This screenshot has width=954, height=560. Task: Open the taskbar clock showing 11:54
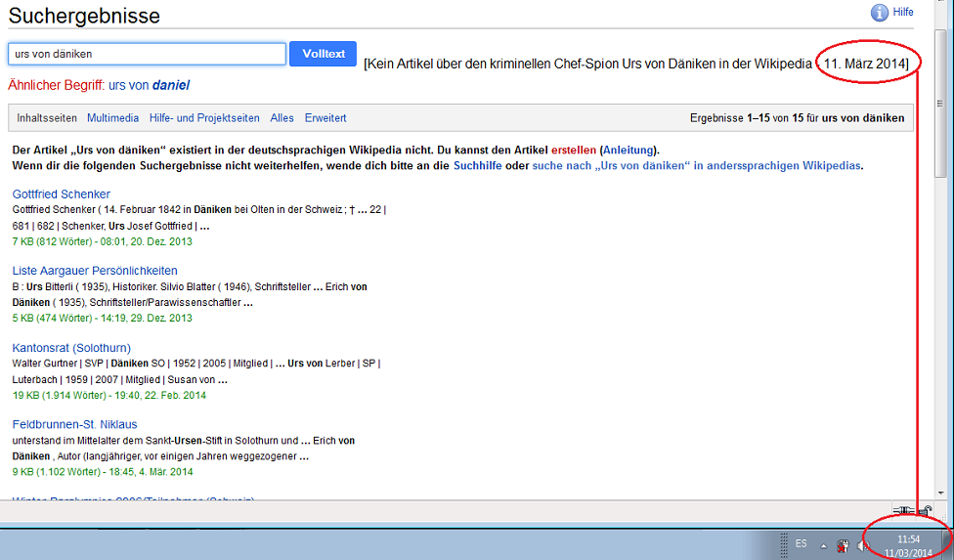[x=908, y=546]
